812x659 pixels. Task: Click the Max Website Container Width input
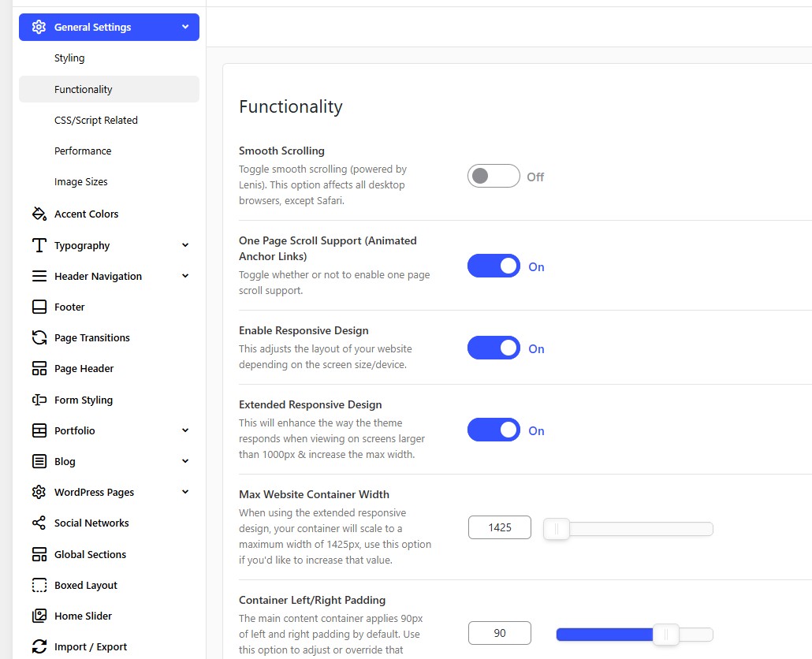(x=499, y=527)
